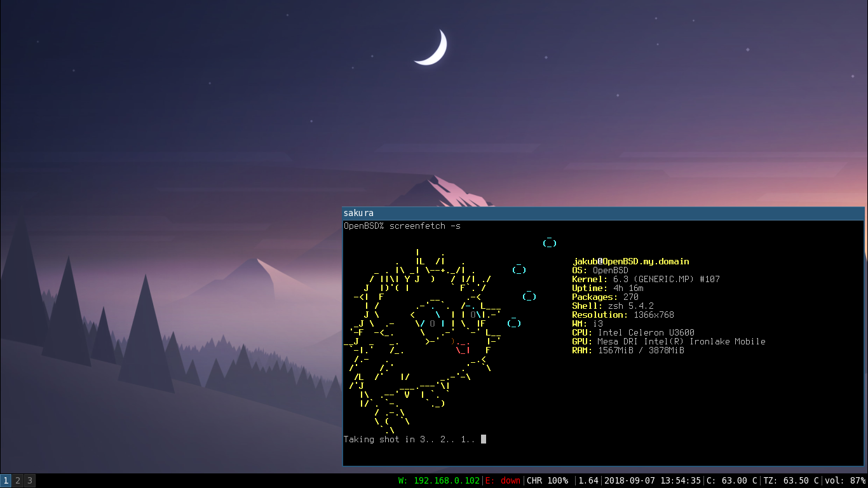Click the Kernel 6.3 (GENERIC.MP) #107 line

[646, 280]
